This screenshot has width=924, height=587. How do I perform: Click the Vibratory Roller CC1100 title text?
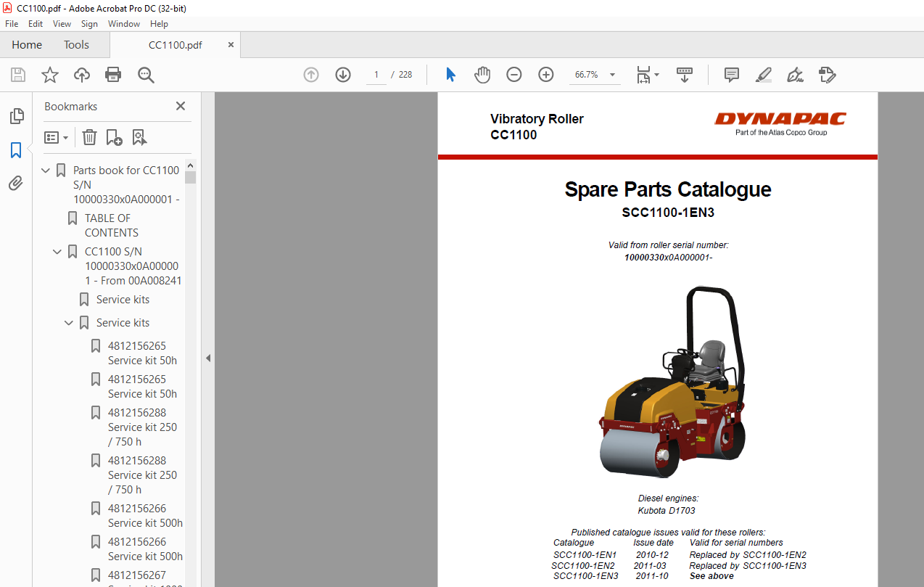click(537, 127)
